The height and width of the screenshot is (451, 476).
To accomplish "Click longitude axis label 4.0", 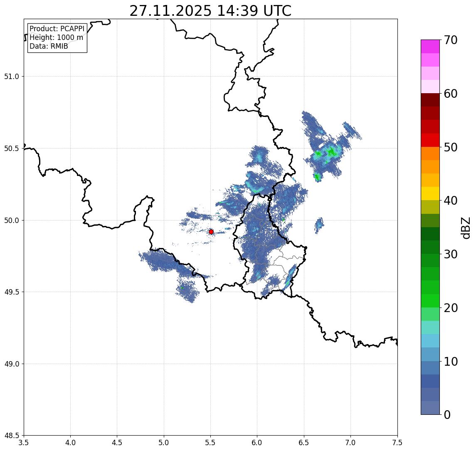I will point(70,443).
